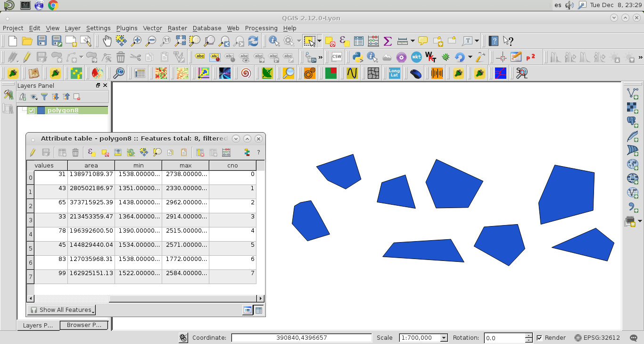The width and height of the screenshot is (644, 344).
Task: Open the layer visibility eye dropdown
Action: click(x=34, y=97)
